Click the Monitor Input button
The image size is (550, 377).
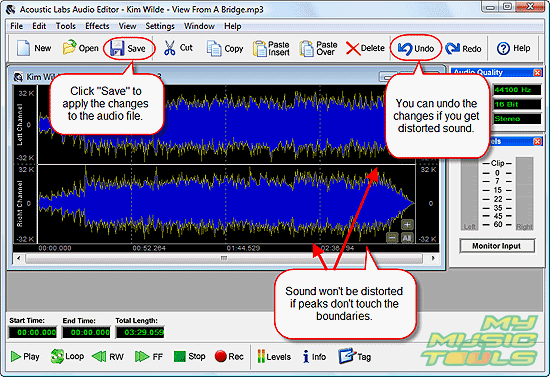tap(497, 246)
